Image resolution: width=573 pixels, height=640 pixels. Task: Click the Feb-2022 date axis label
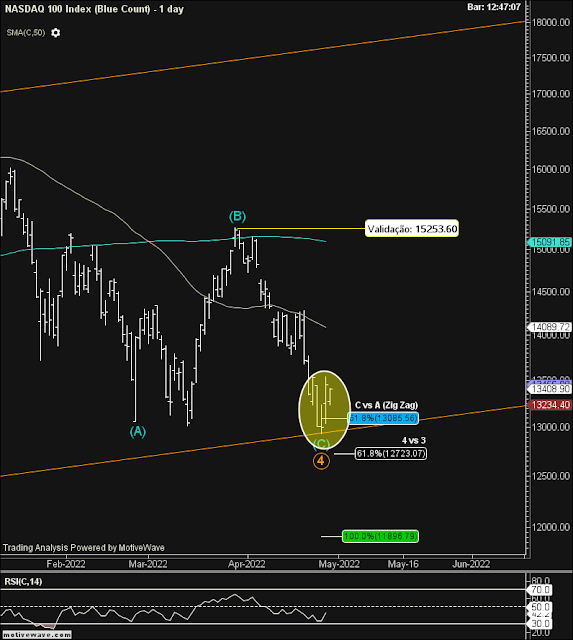(66, 564)
